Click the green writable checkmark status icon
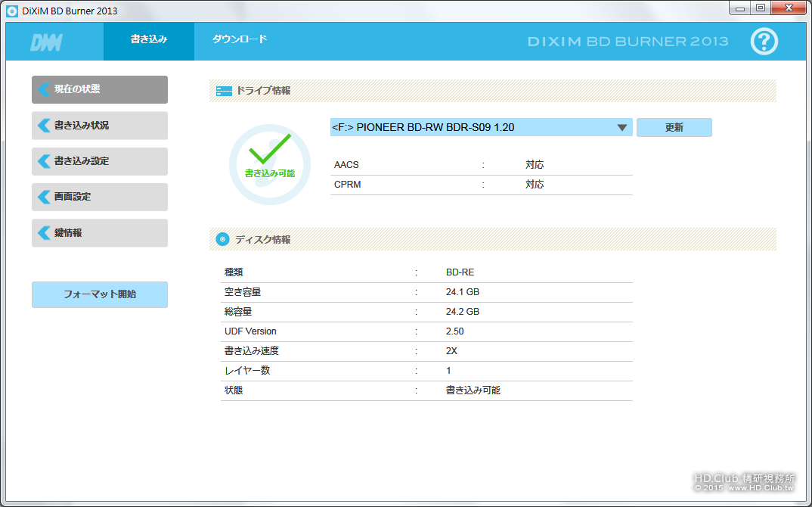 point(270,164)
